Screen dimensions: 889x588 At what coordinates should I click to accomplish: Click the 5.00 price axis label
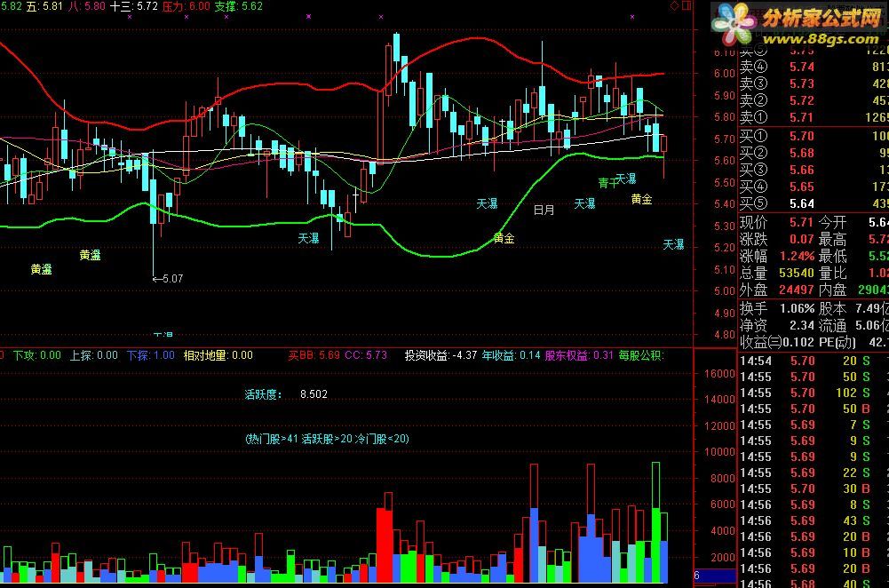(x=725, y=290)
